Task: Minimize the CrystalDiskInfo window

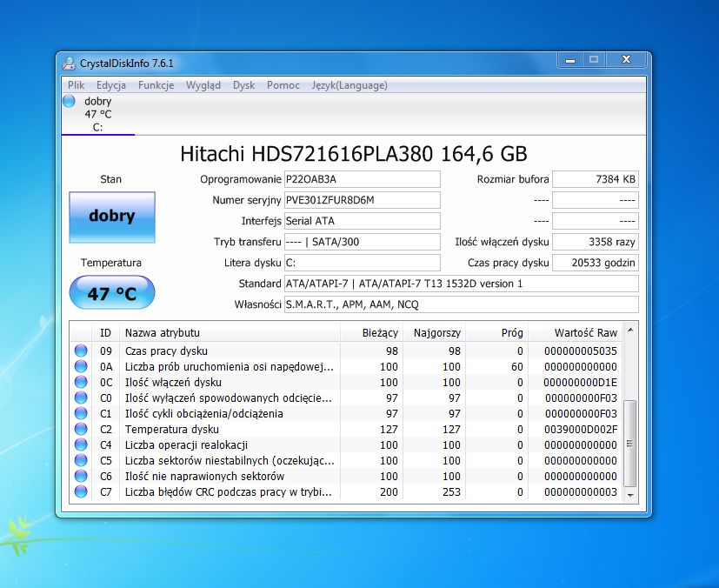Action: tap(570, 60)
